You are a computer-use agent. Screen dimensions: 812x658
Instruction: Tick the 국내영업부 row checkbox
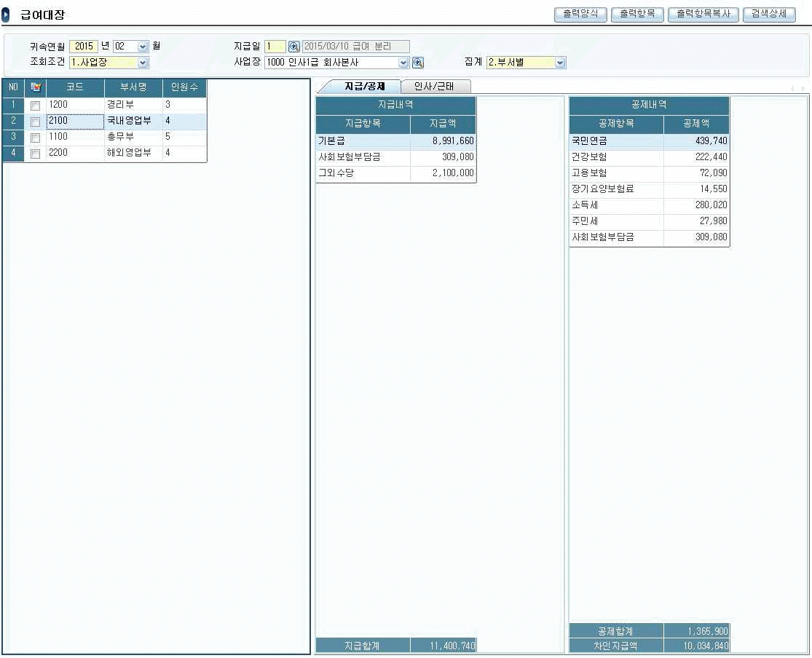[35, 122]
